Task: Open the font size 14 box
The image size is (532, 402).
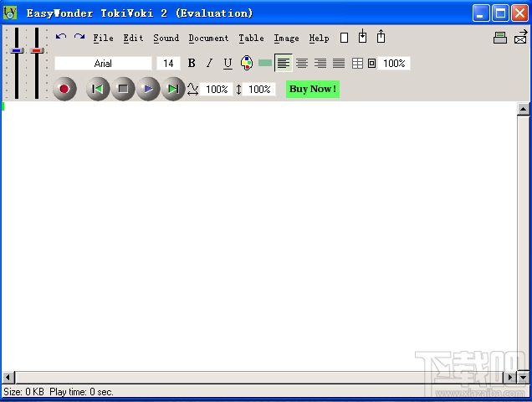Action: pyautogui.click(x=168, y=64)
